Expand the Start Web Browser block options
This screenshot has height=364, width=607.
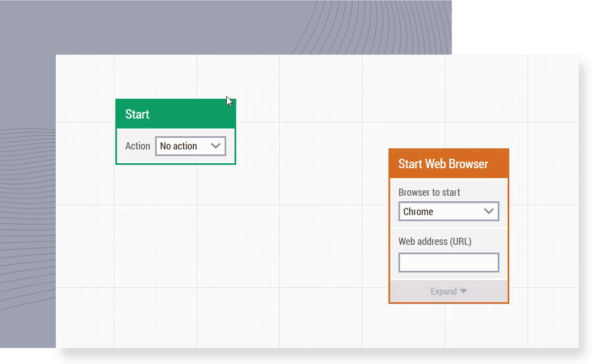tap(448, 291)
